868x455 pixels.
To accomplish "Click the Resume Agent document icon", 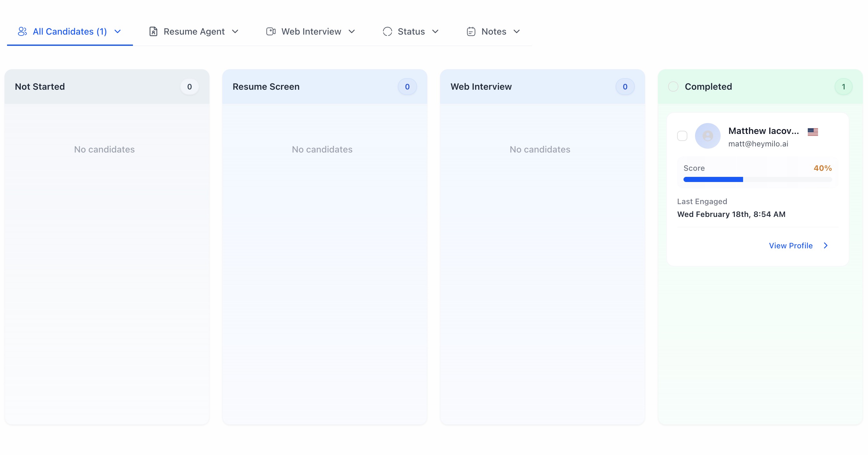I will click(x=153, y=31).
